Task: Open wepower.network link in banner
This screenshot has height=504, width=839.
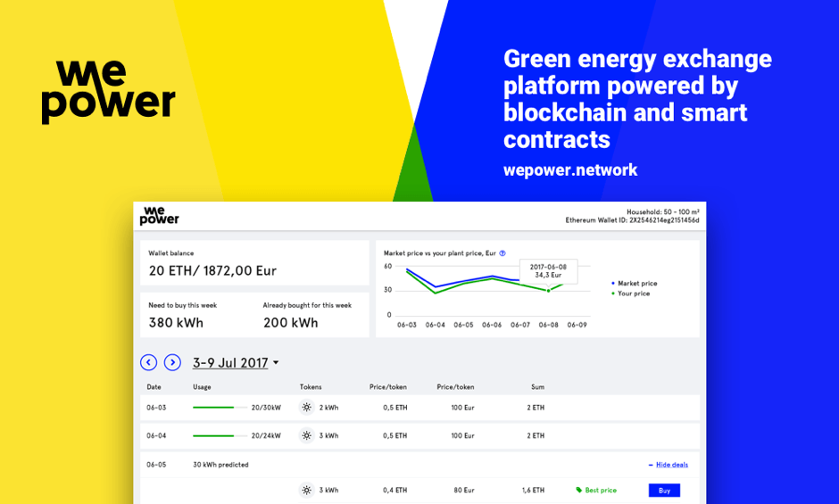Action: [x=570, y=170]
